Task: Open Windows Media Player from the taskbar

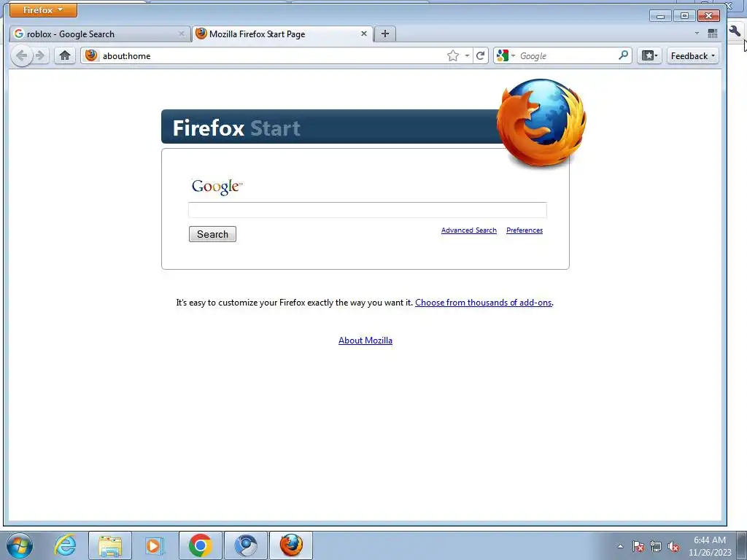Action: click(x=155, y=545)
